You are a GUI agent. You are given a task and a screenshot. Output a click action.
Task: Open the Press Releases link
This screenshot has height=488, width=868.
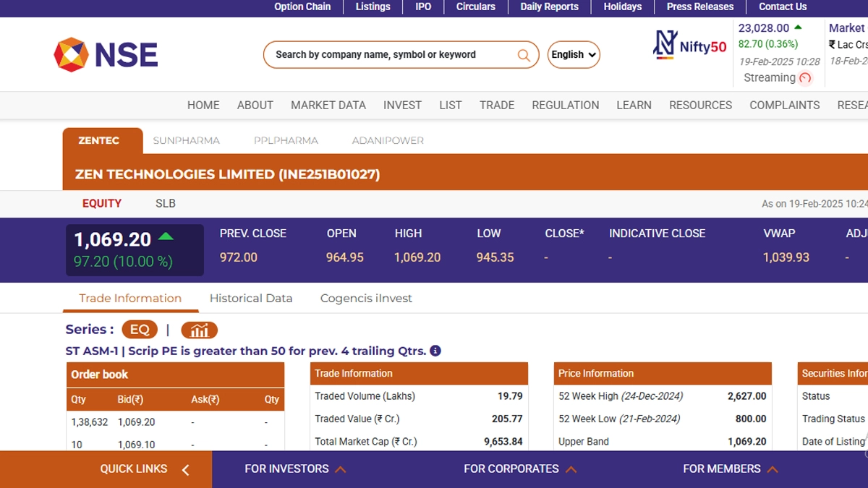tap(699, 7)
